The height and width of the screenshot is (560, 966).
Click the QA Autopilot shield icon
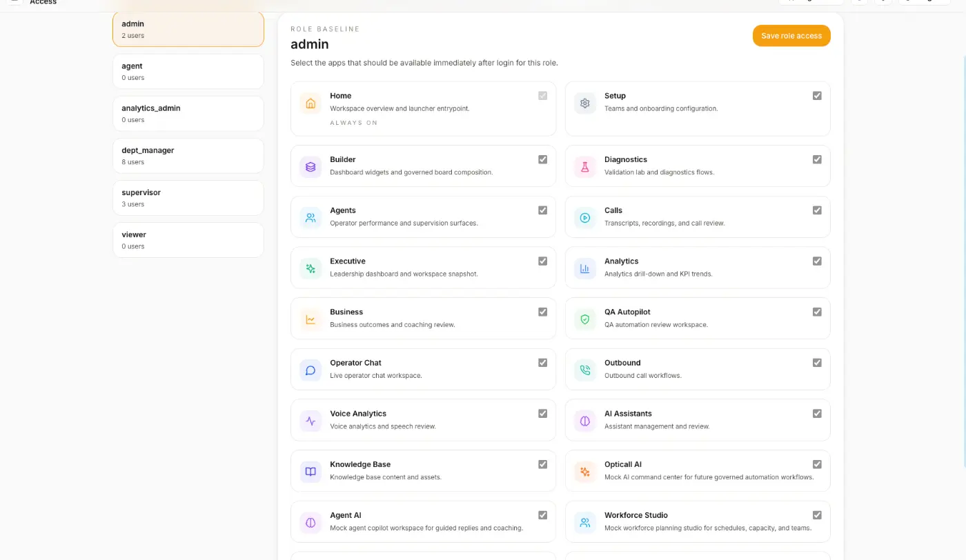point(585,319)
